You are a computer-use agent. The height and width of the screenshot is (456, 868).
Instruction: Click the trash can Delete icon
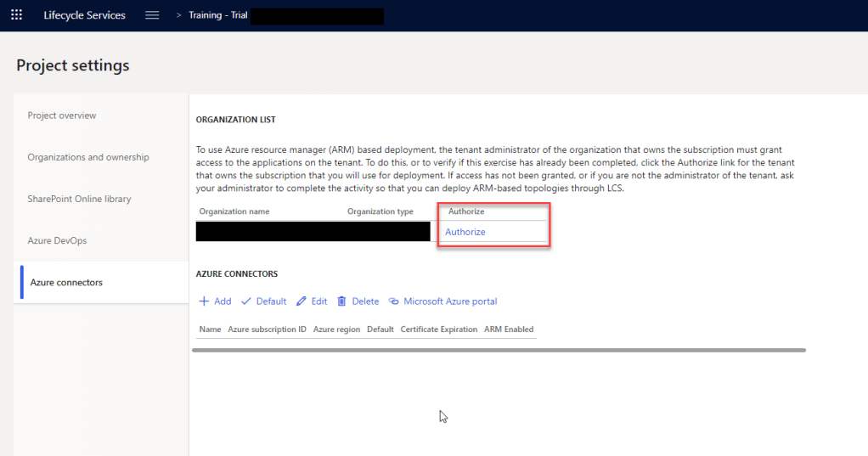(x=341, y=301)
